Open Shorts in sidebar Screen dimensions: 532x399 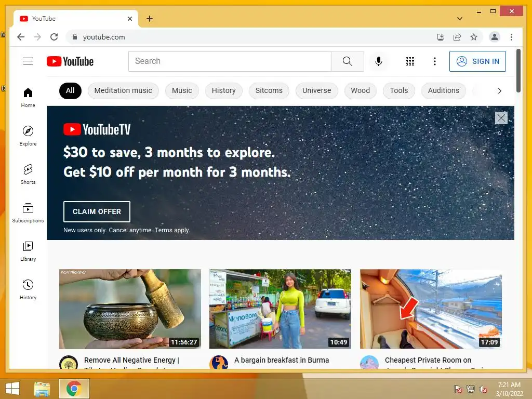click(28, 175)
